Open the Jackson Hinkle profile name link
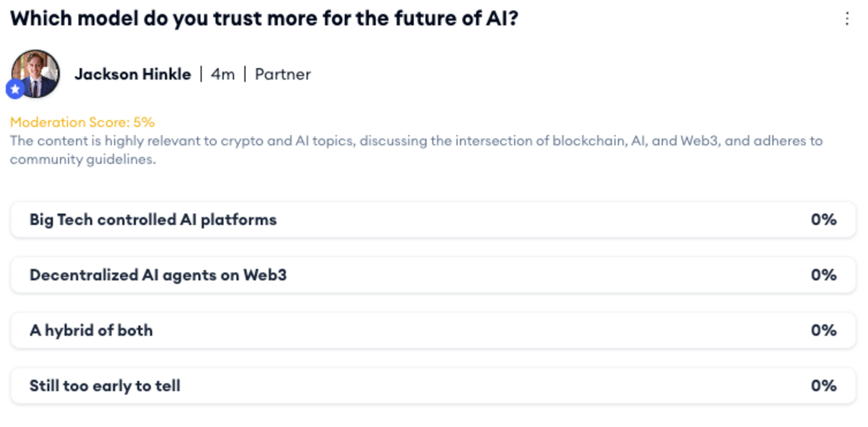 pyautogui.click(x=133, y=74)
